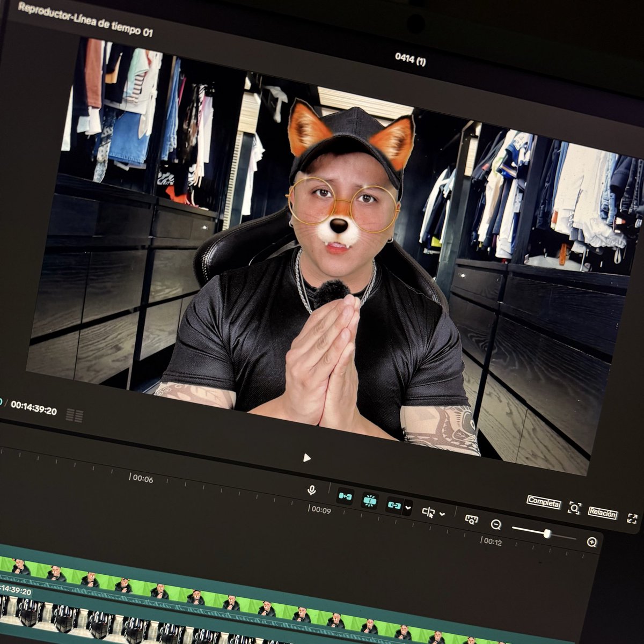
Task: Adjust the timeline zoom slider handle
Action: click(x=547, y=533)
